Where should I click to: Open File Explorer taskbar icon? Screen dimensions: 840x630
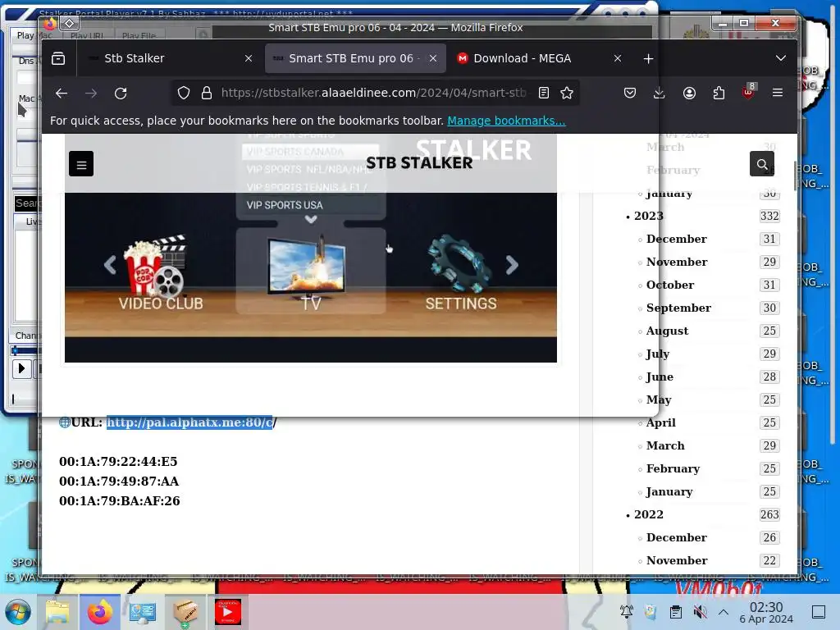click(x=58, y=612)
